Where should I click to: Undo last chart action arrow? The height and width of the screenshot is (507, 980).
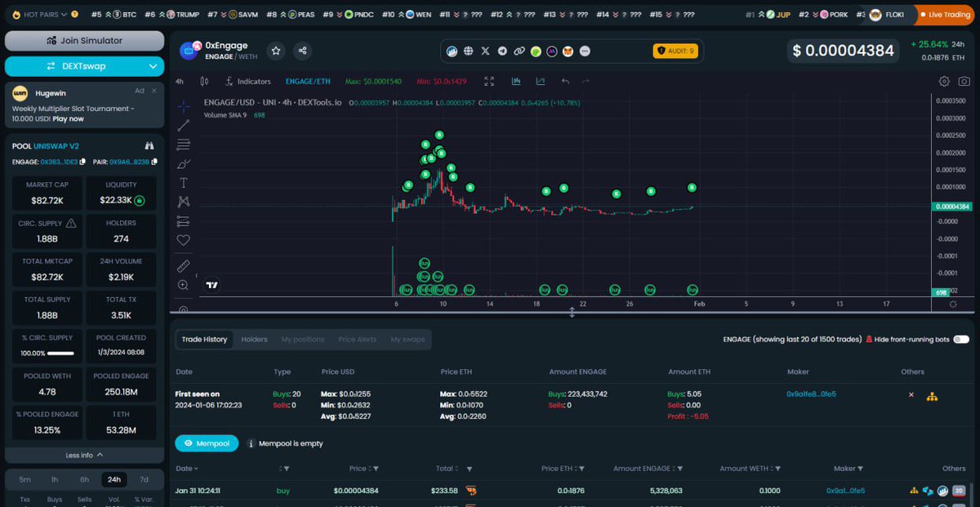[565, 82]
